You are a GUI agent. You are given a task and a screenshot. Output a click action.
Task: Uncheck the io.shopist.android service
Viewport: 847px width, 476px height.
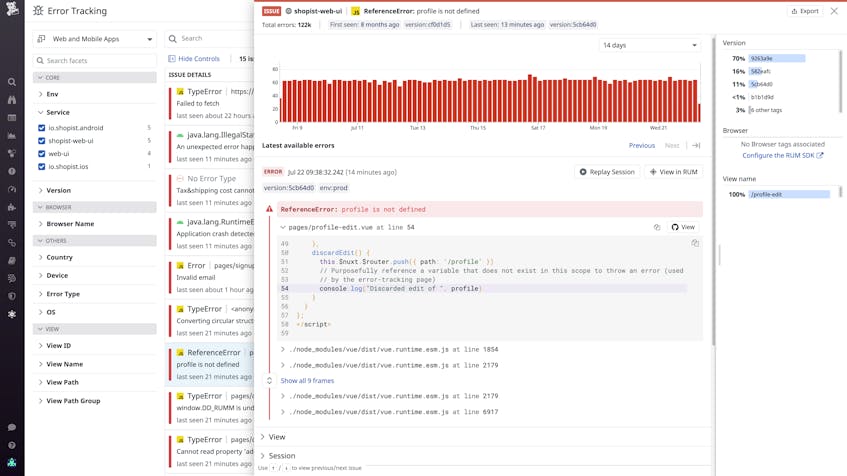coord(42,128)
